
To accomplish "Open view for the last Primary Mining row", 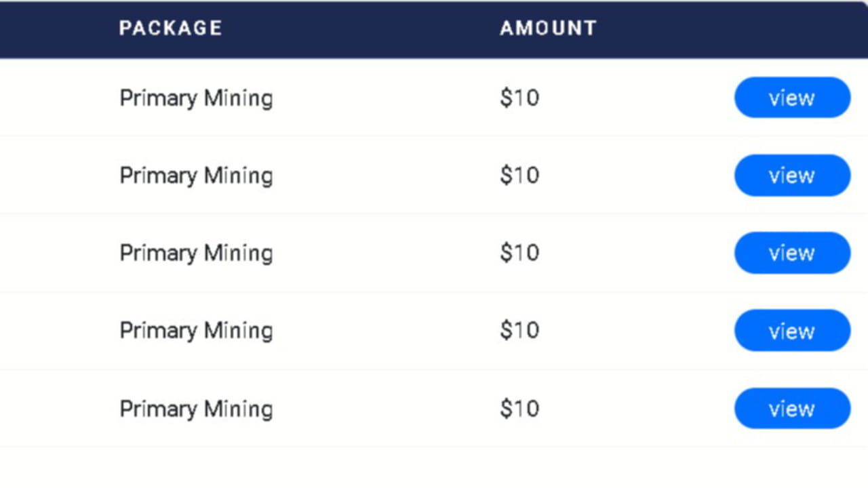I will pos(792,409).
